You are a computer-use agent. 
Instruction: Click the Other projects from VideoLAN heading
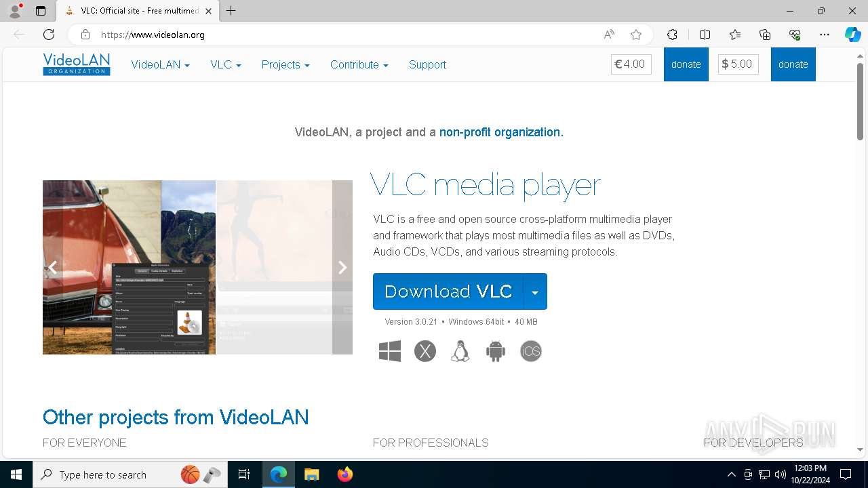coord(176,417)
